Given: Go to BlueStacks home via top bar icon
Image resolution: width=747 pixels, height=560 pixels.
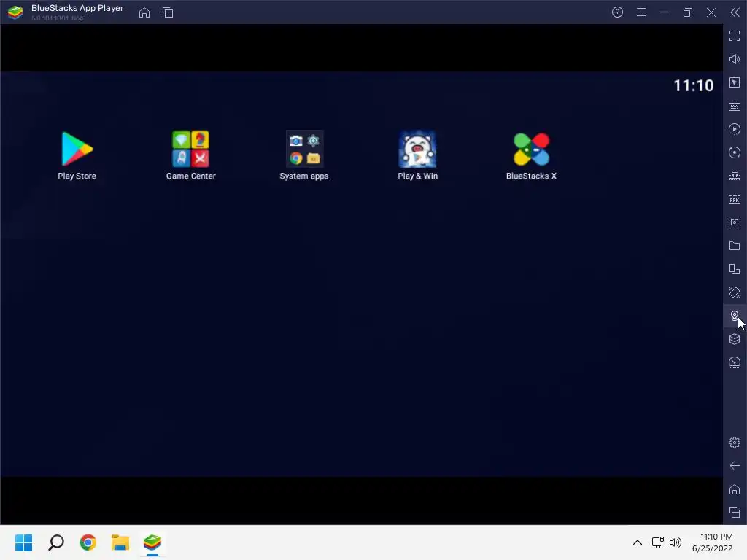Looking at the screenshot, I should click(144, 12).
